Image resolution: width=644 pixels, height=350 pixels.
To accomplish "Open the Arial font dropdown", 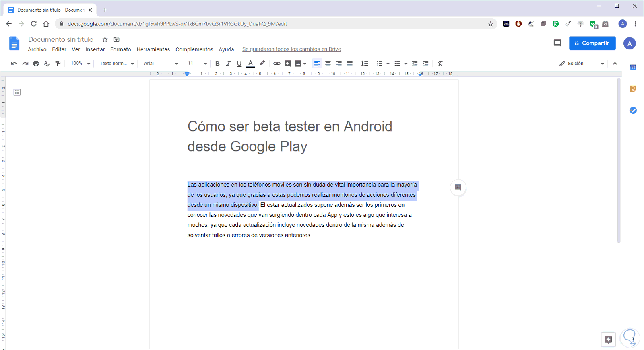I will tap(161, 64).
